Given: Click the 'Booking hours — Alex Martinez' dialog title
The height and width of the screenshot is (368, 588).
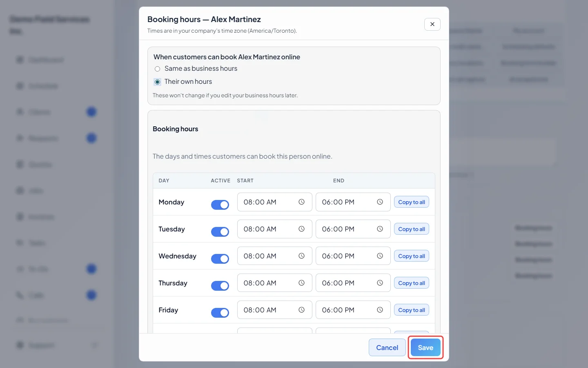Looking at the screenshot, I should point(204,19).
